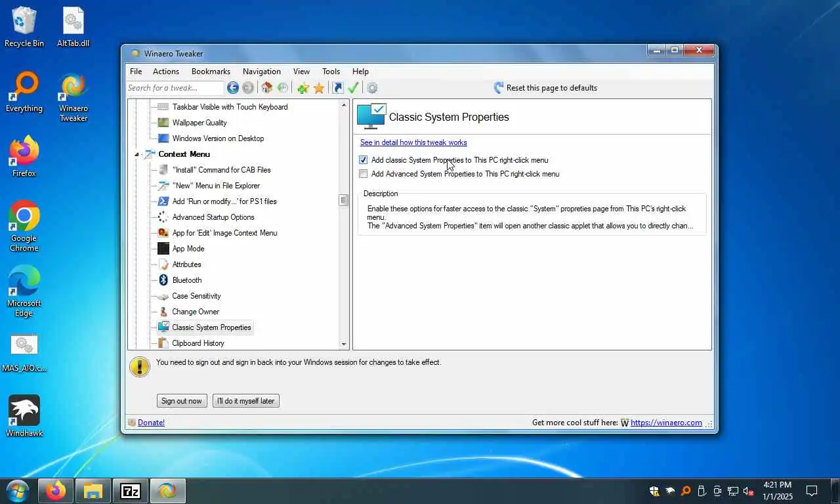
Task: Click the shortcut arrow toolbar icon
Action: 338,88
